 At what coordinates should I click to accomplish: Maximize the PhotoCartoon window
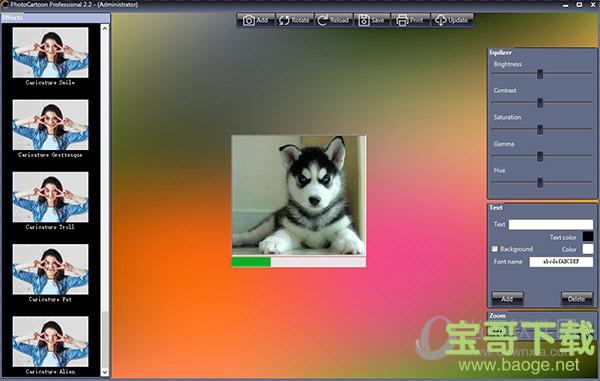point(579,5)
